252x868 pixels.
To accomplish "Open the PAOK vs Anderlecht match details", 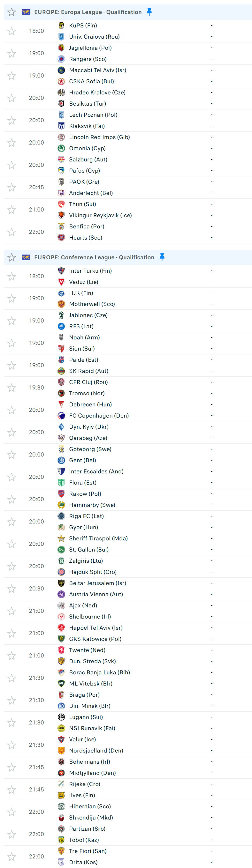I will 128,187.
